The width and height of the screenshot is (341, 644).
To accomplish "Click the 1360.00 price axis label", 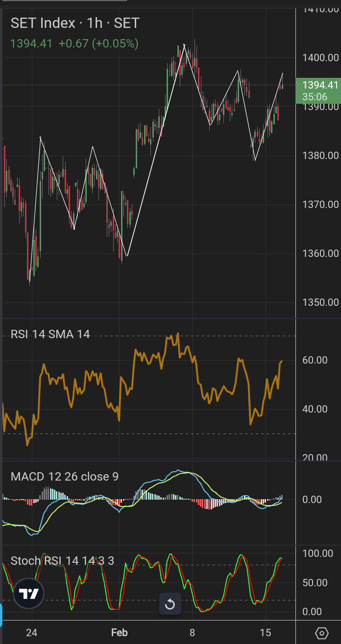I will click(x=320, y=253).
